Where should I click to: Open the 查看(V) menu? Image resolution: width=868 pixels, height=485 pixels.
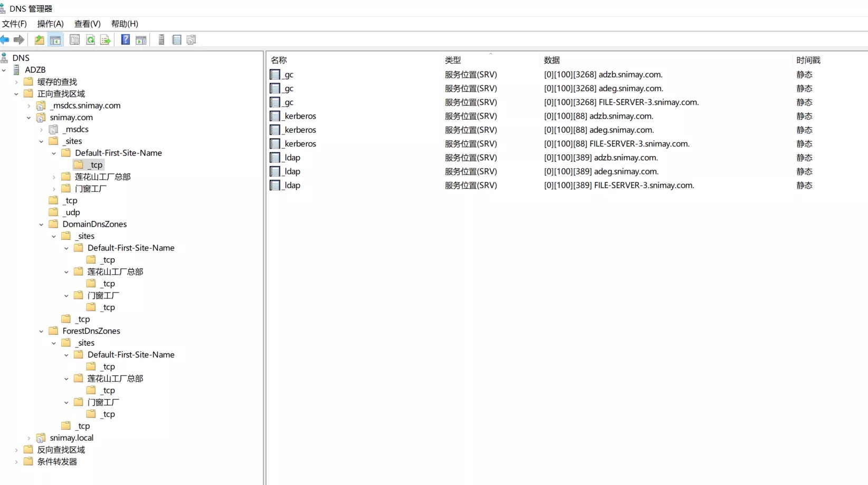click(x=87, y=24)
